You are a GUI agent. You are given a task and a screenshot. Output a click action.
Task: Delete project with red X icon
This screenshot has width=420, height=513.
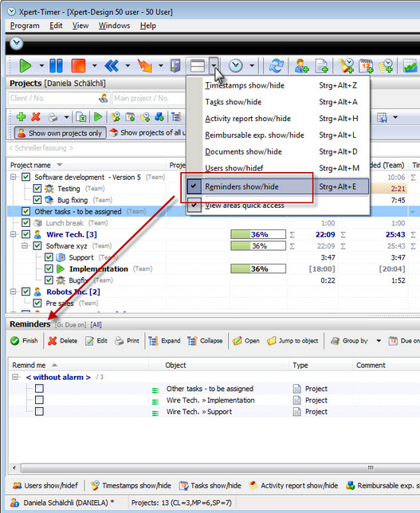36,117
